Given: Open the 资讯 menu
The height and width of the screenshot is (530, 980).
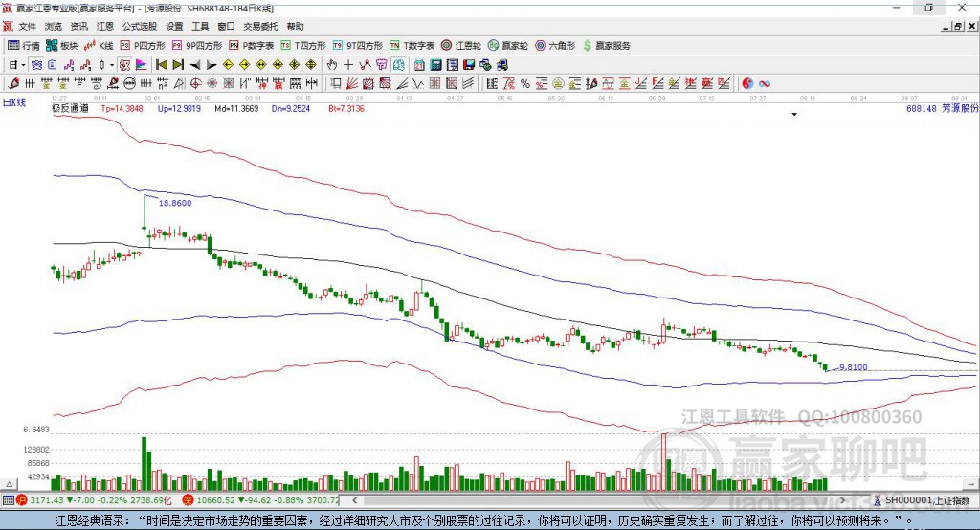Looking at the screenshot, I should point(78,26).
